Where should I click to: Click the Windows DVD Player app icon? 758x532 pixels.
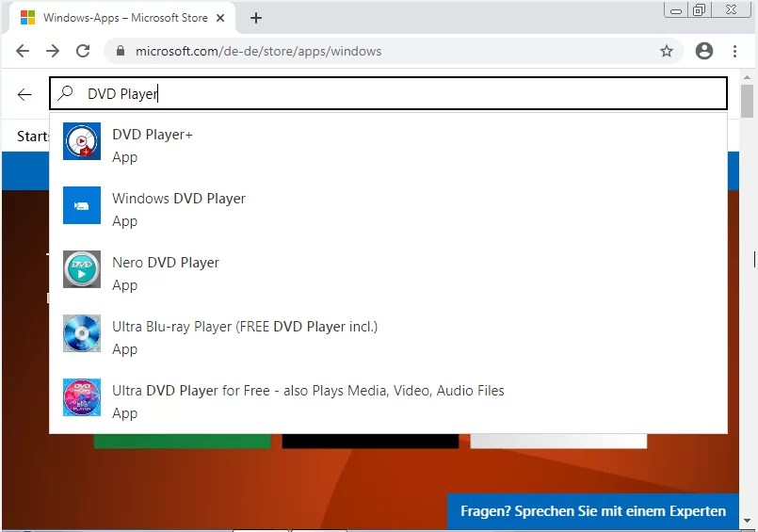[82, 205]
